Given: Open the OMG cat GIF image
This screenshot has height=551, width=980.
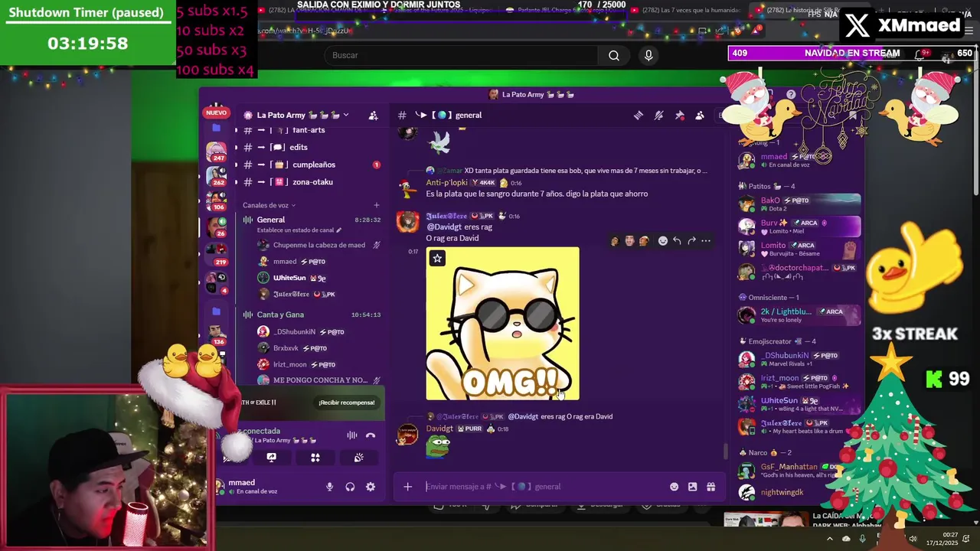Looking at the screenshot, I should tap(502, 324).
